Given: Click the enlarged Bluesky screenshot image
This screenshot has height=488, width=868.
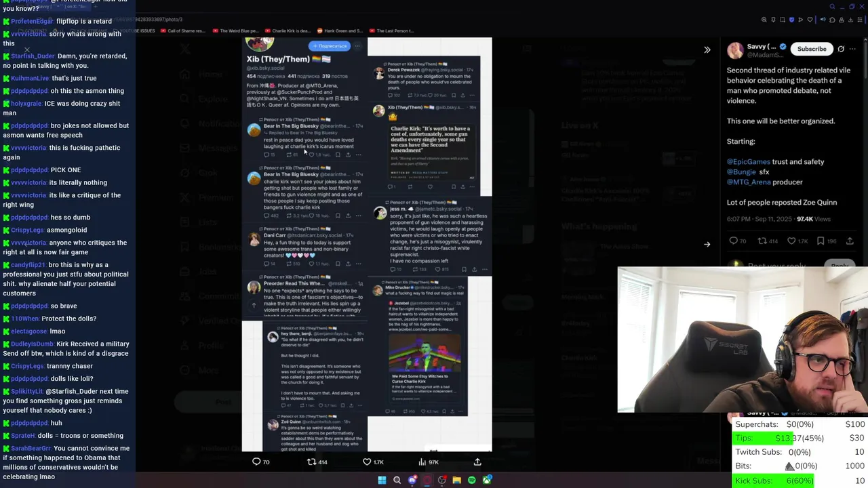Looking at the screenshot, I should pos(367,244).
